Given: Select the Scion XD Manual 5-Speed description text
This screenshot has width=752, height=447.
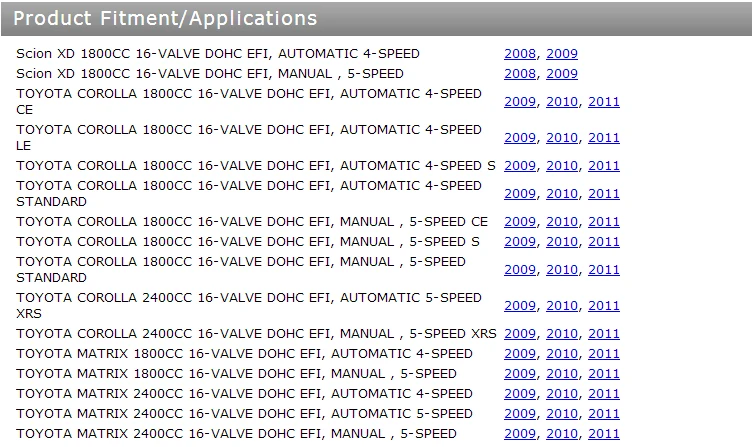Looking at the screenshot, I should (210, 74).
